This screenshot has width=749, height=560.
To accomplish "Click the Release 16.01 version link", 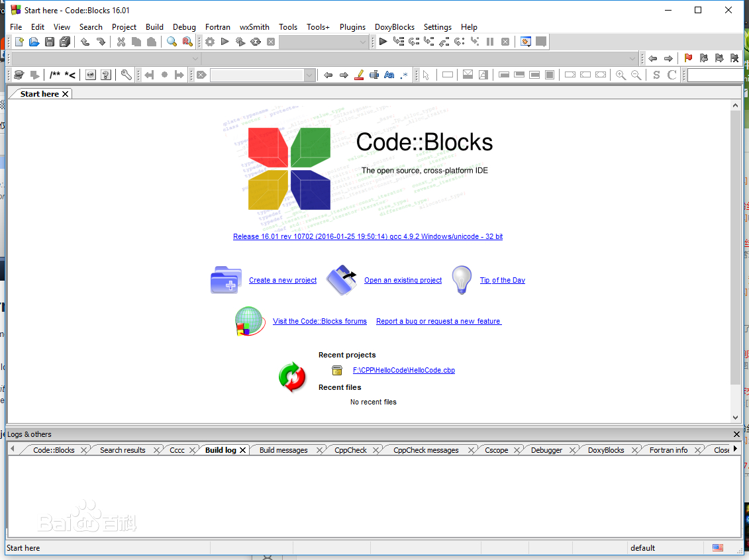I will [x=368, y=237].
